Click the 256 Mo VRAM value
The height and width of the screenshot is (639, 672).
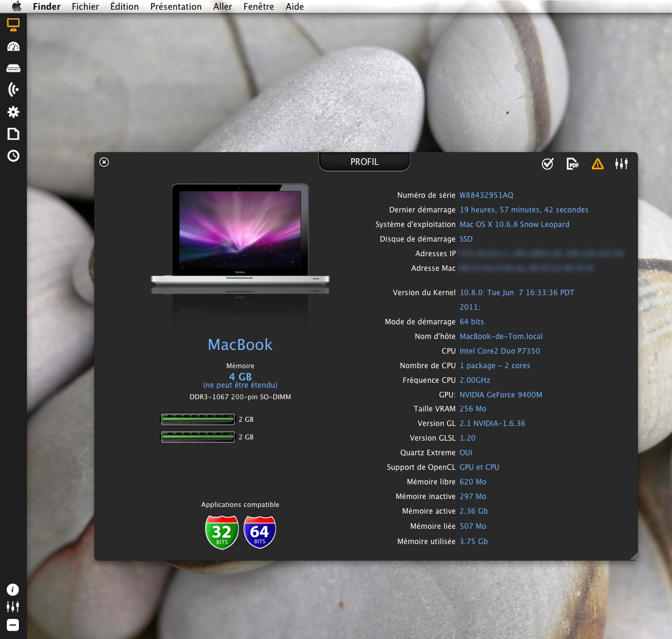473,408
